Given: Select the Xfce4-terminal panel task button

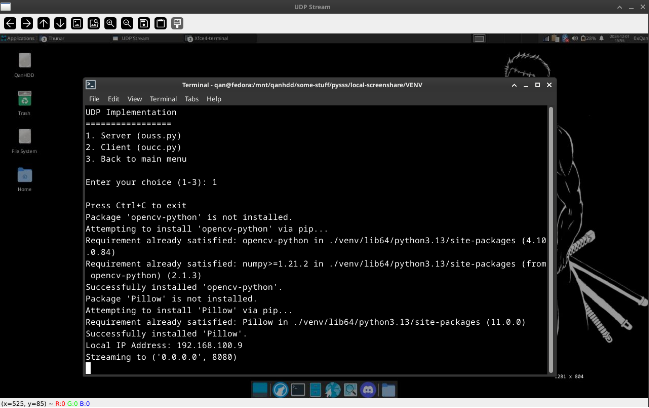Looking at the screenshot, I should (x=208, y=38).
